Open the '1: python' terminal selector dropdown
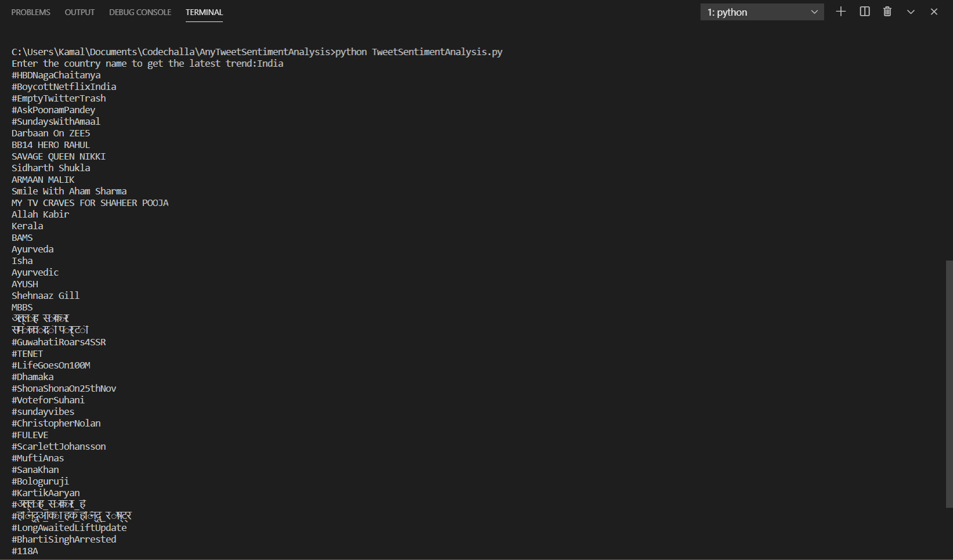Screen dimensions: 953x560 pyautogui.click(x=762, y=12)
